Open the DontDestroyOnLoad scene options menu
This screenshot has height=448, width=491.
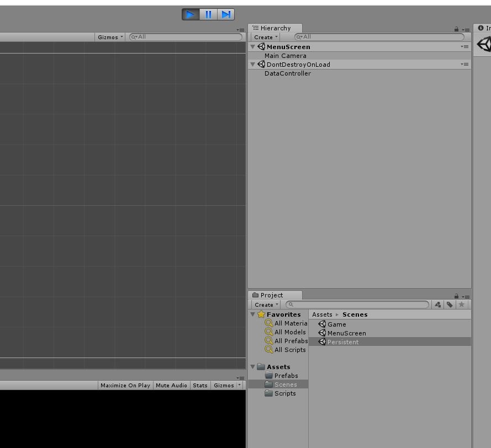pos(464,65)
